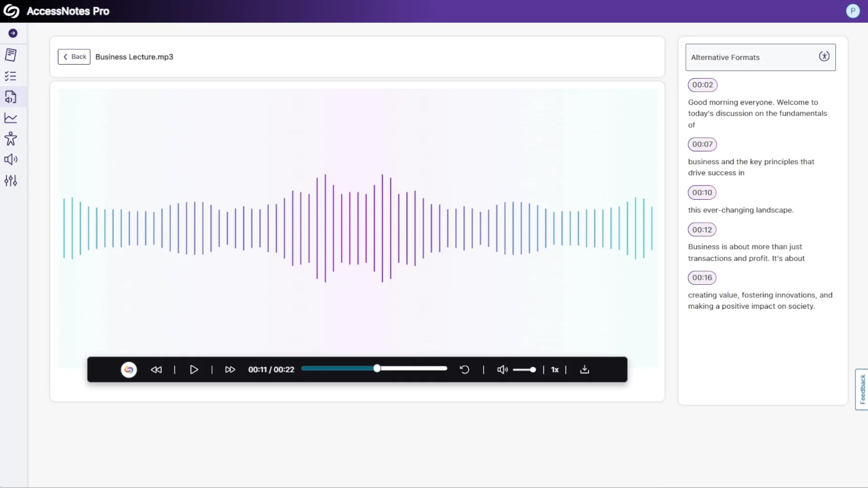Viewport: 868px width, 488px height.
Task: Select the audio file icon in sidebar
Action: click(x=11, y=97)
